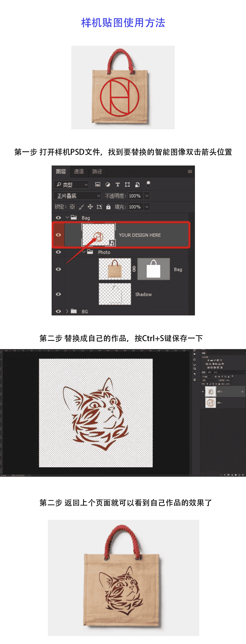Select the Photo group folder icon
The height and width of the screenshot is (644, 246).
pyautogui.click(x=90, y=252)
